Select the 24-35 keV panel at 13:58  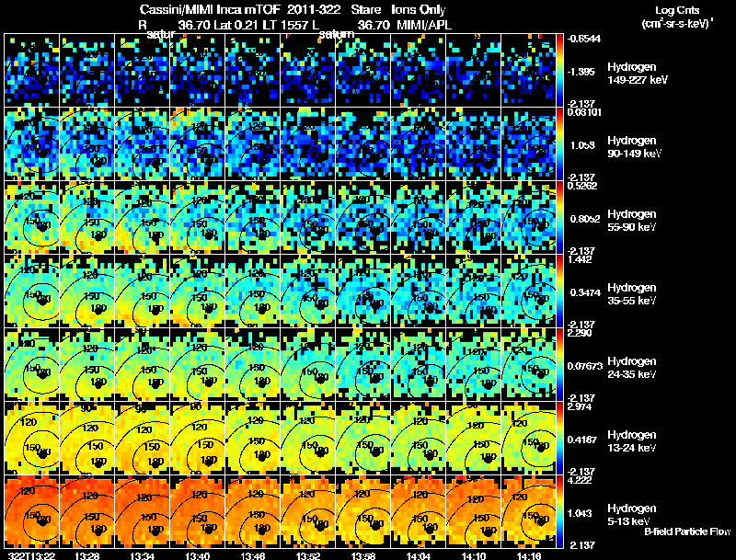click(x=363, y=365)
